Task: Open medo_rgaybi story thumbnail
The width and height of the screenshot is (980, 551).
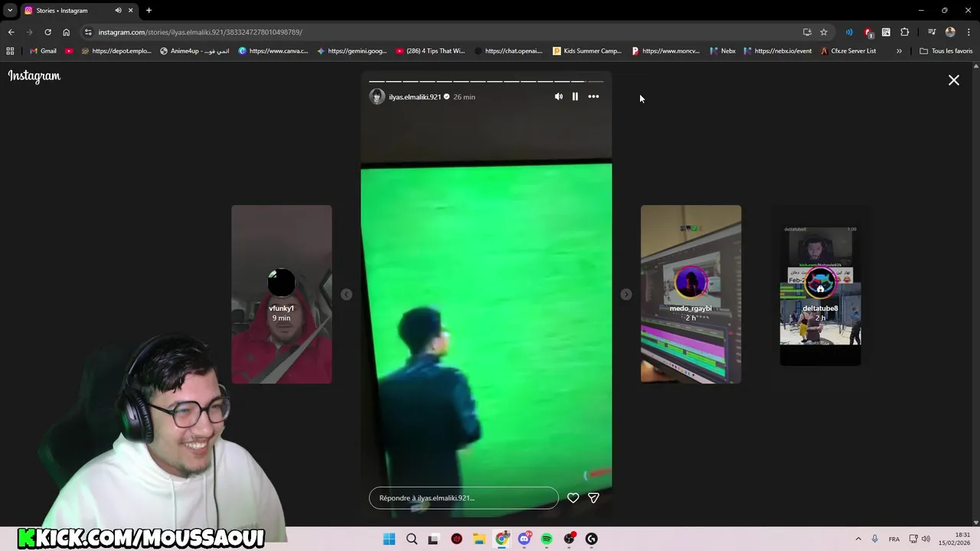Action: pos(691,294)
